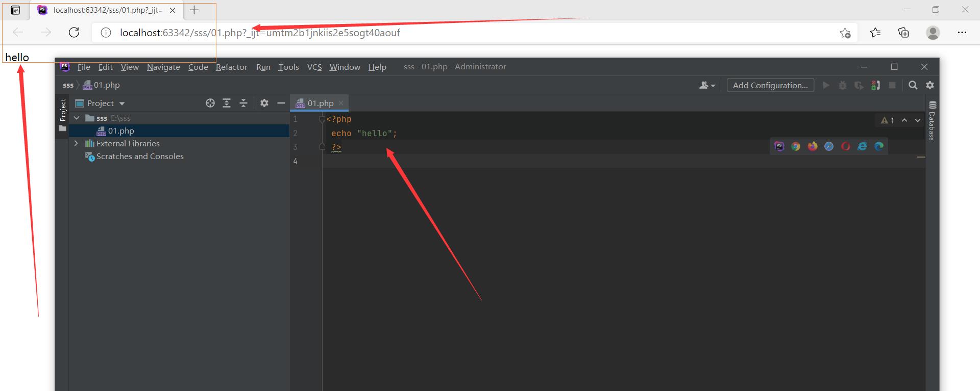This screenshot has width=980, height=391.
Task: Open the Help menu
Action: pyautogui.click(x=377, y=67)
